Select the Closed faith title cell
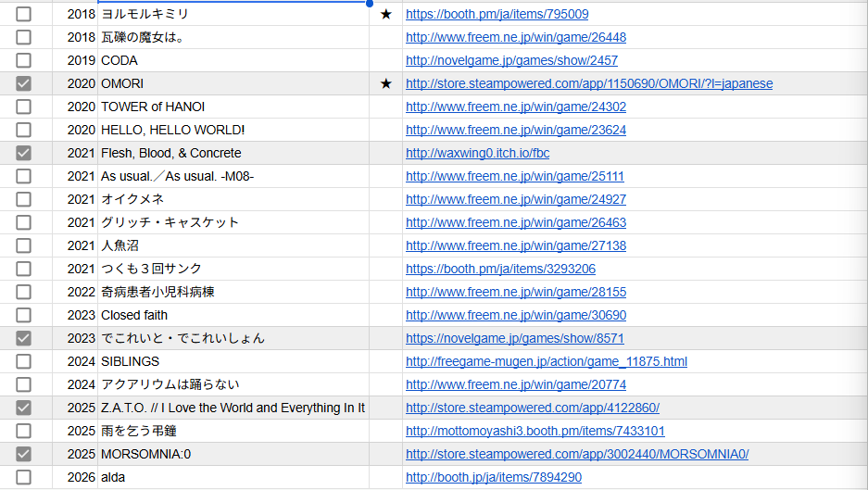 click(x=233, y=315)
